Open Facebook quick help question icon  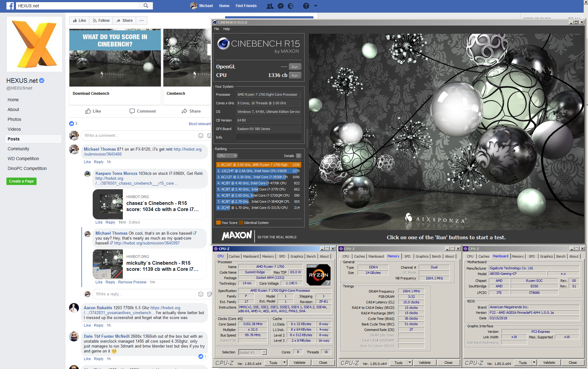306,6
